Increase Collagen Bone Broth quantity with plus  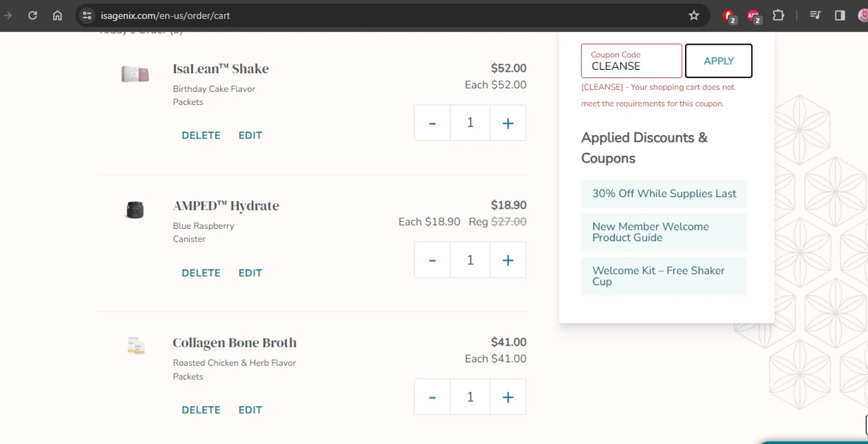pyautogui.click(x=508, y=397)
